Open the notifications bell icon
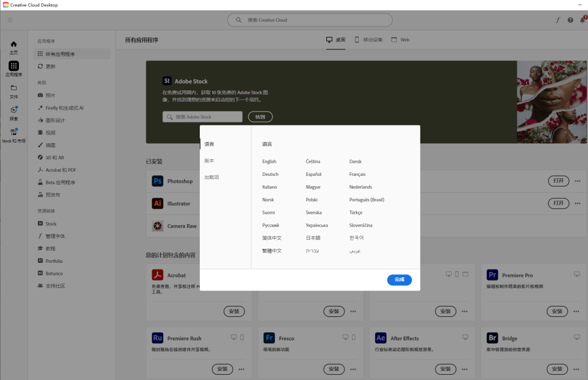 click(x=582, y=20)
